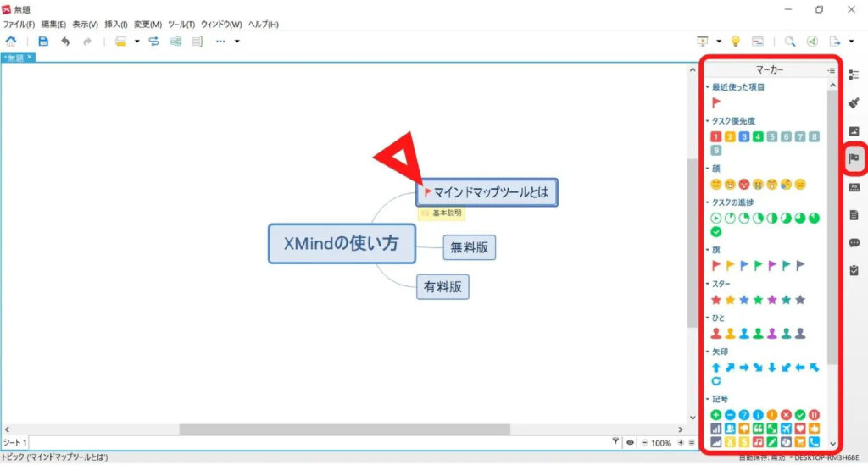Open the Task info panel in sidebar

click(x=854, y=270)
